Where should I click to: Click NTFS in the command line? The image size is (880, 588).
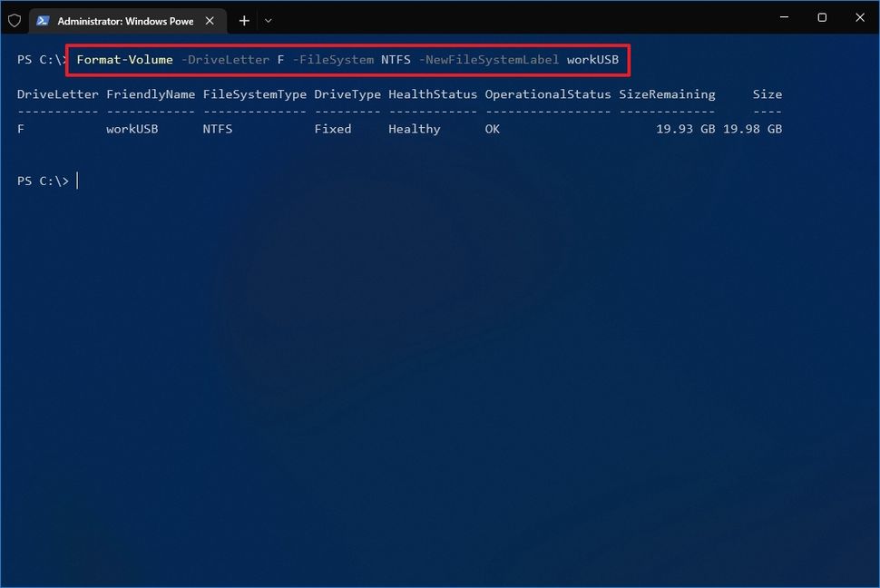coord(396,60)
